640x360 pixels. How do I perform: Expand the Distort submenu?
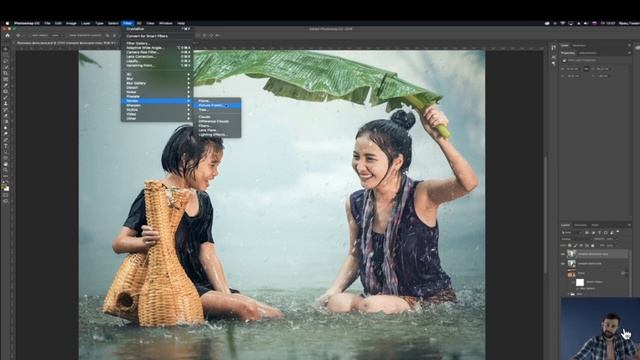157,88
